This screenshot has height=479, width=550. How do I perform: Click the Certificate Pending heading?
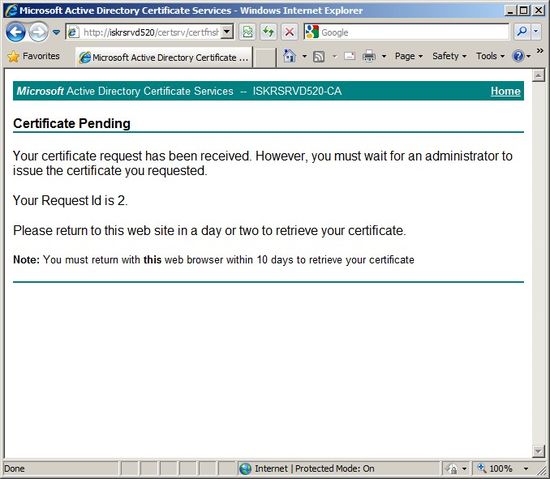coord(72,123)
